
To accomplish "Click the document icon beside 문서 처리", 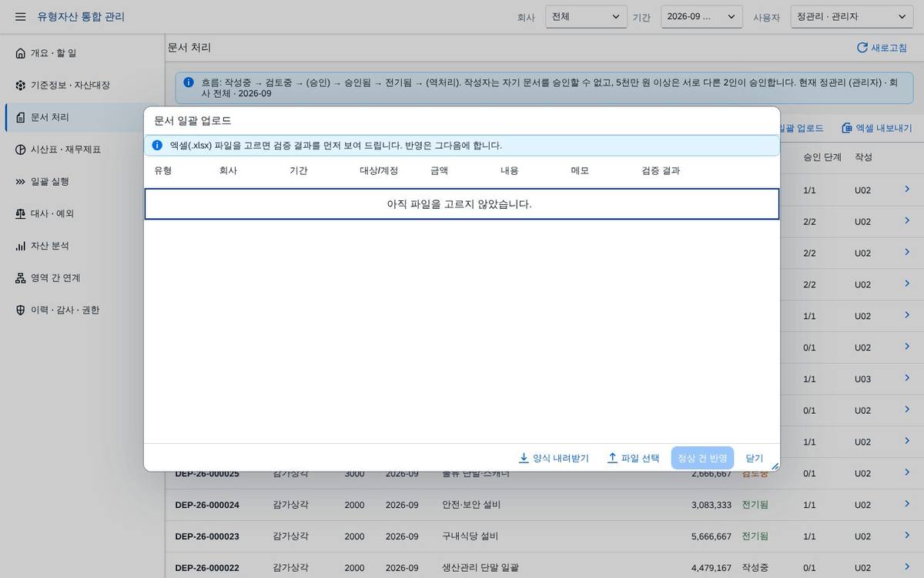I will pyautogui.click(x=21, y=117).
